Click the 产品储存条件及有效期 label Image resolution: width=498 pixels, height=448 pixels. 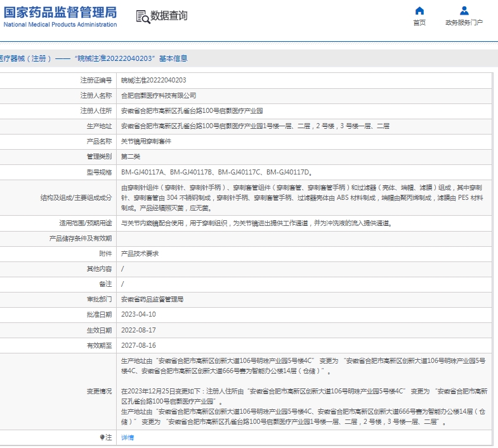click(x=81, y=239)
